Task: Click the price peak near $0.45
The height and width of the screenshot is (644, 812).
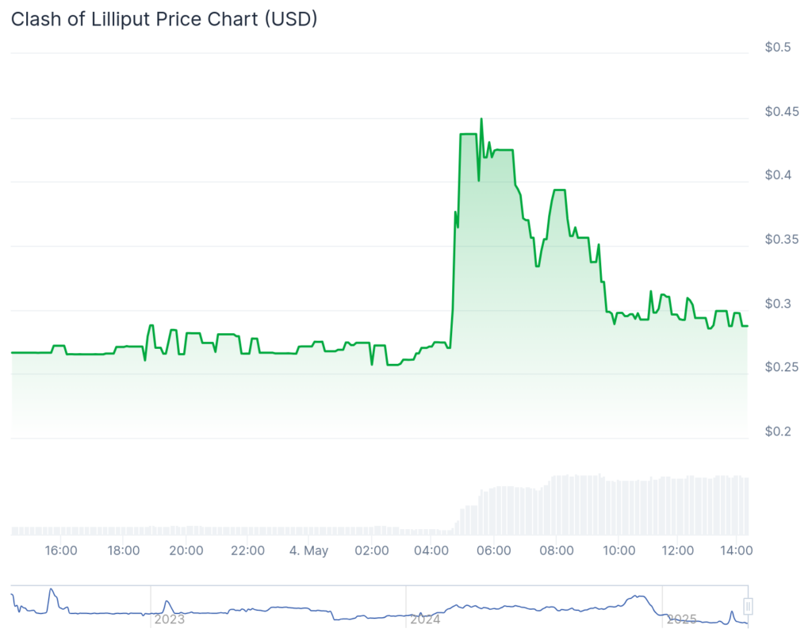Action: point(481,119)
